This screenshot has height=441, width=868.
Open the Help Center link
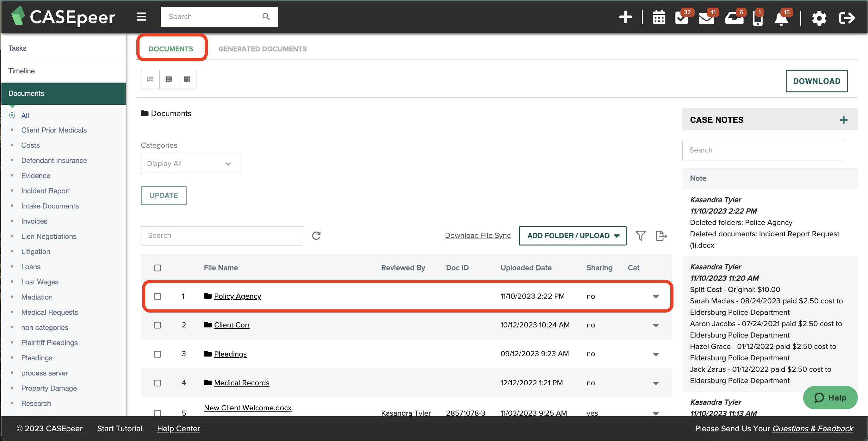coord(179,429)
